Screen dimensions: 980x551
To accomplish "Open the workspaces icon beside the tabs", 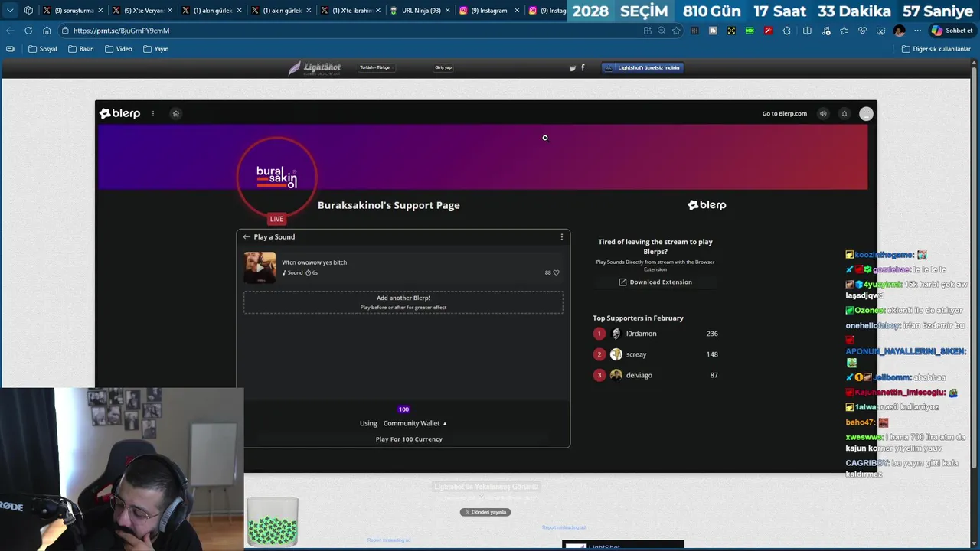I will click(x=28, y=11).
